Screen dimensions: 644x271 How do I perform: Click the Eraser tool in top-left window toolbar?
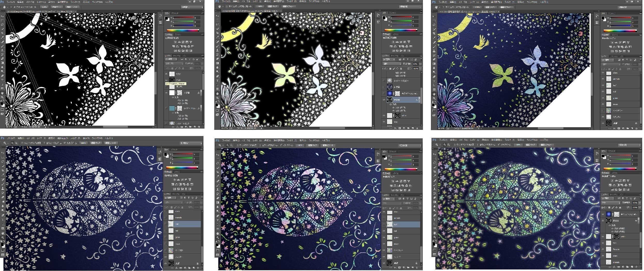[2, 59]
